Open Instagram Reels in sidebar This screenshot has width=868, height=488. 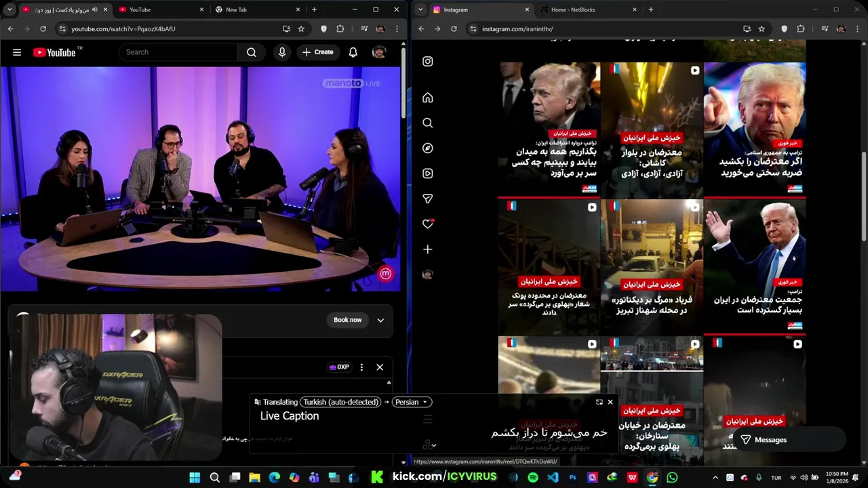coord(428,174)
